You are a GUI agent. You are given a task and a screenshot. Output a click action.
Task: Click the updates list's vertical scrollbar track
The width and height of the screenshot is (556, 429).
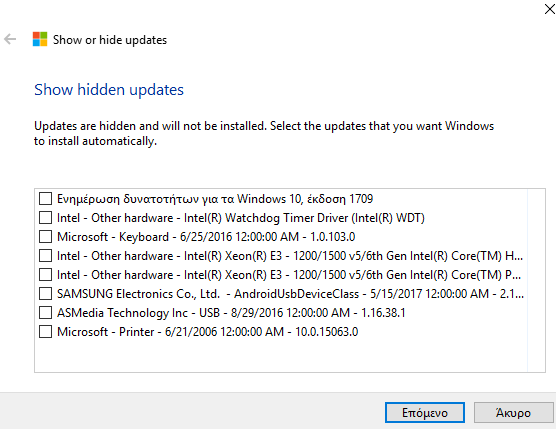536,280
